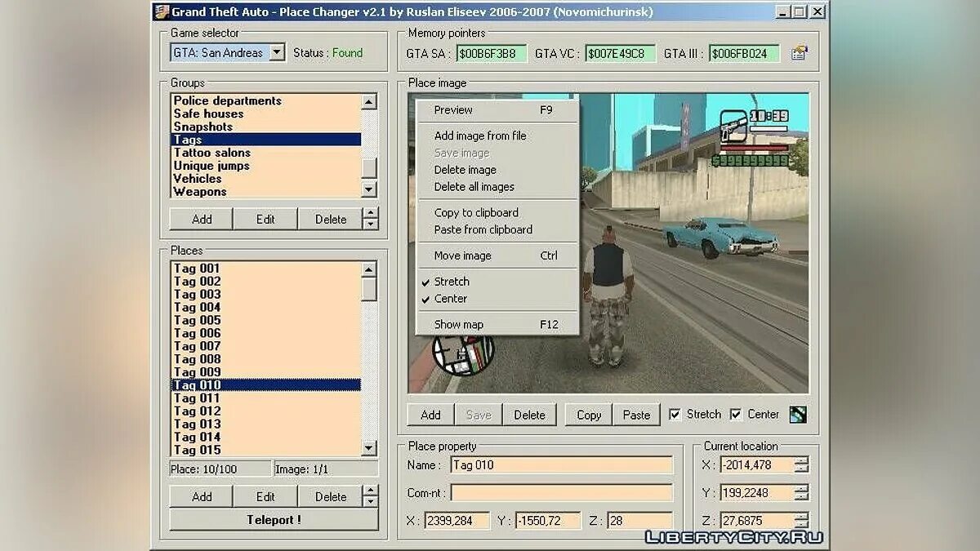This screenshot has height=551, width=980.
Task: Click the Y current location spinner
Action: 801,493
